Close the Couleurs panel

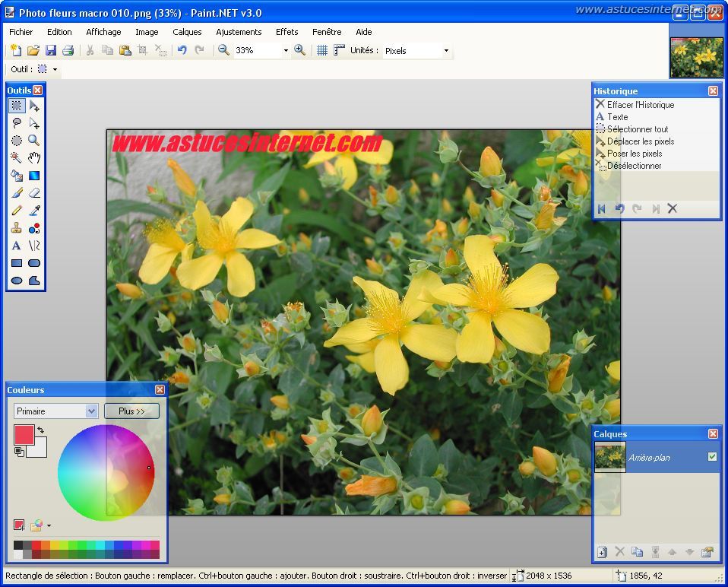point(160,389)
